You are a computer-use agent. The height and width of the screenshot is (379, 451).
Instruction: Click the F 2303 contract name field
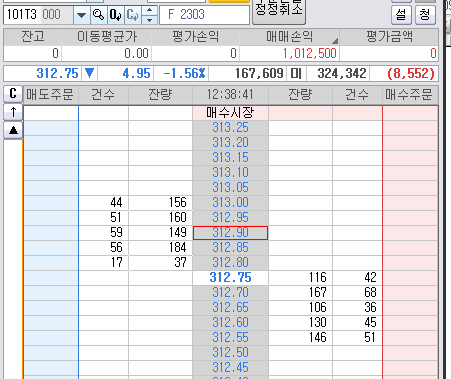(204, 15)
